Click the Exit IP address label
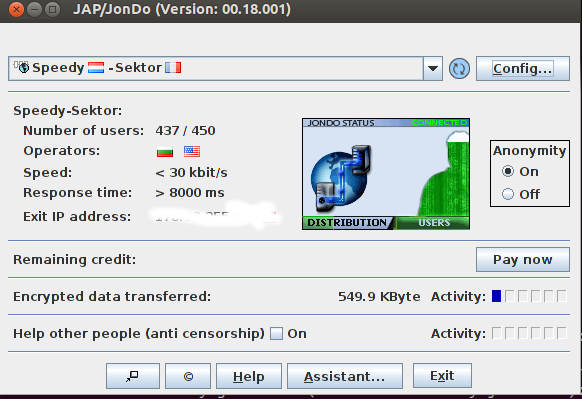582x399 pixels. [77, 216]
